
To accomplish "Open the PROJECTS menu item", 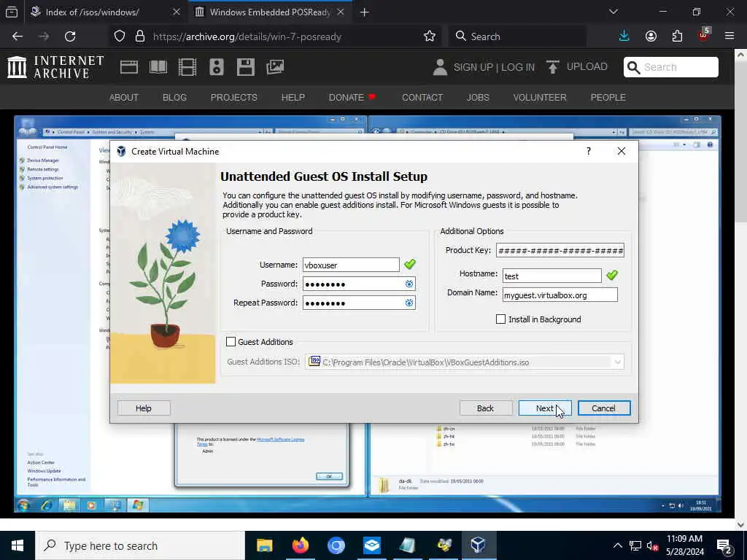I will click(234, 98).
